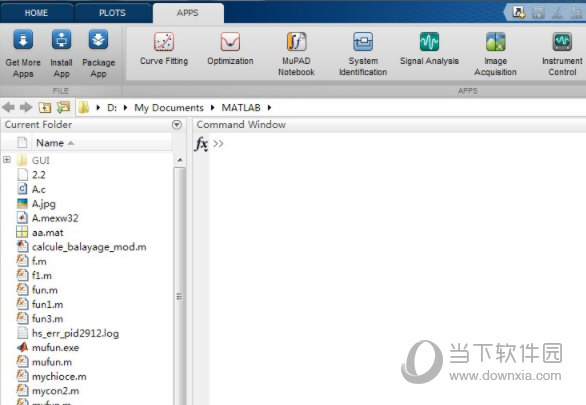The image size is (586, 405).
Task: Select the GUI folder
Action: (x=41, y=160)
